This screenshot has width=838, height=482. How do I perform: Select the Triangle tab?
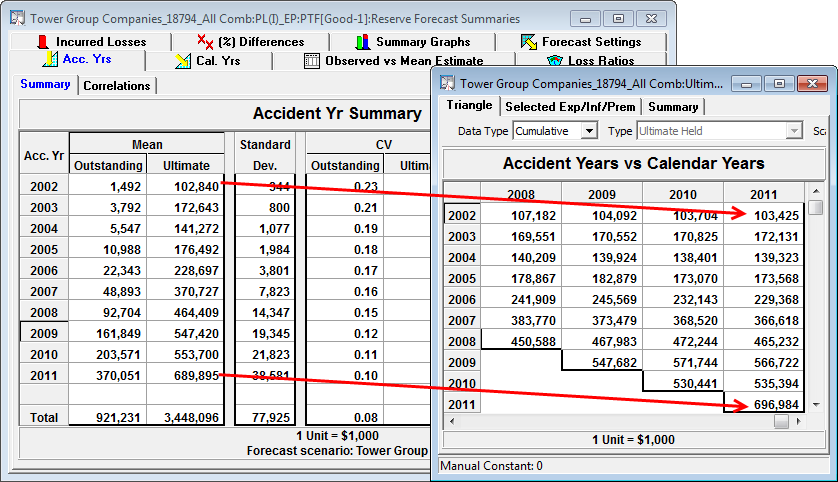pyautogui.click(x=470, y=106)
